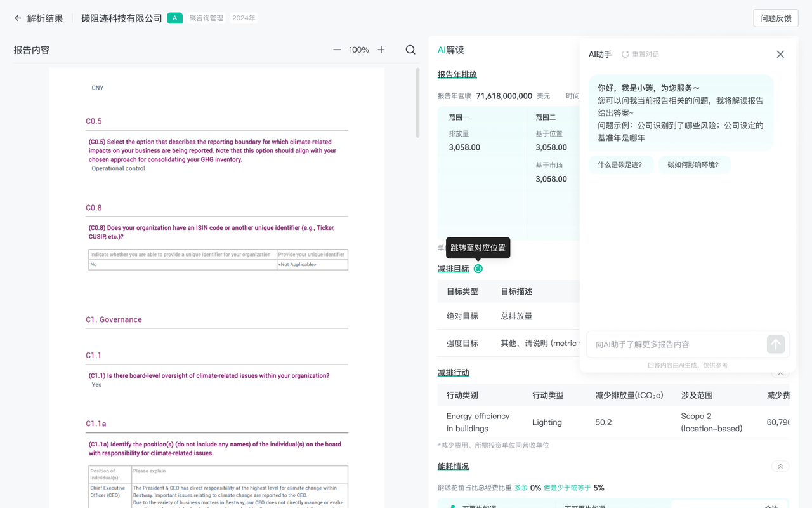Image resolution: width=812 pixels, height=508 pixels.
Task: Zoom in with the plus icon
Action: [x=381, y=50]
